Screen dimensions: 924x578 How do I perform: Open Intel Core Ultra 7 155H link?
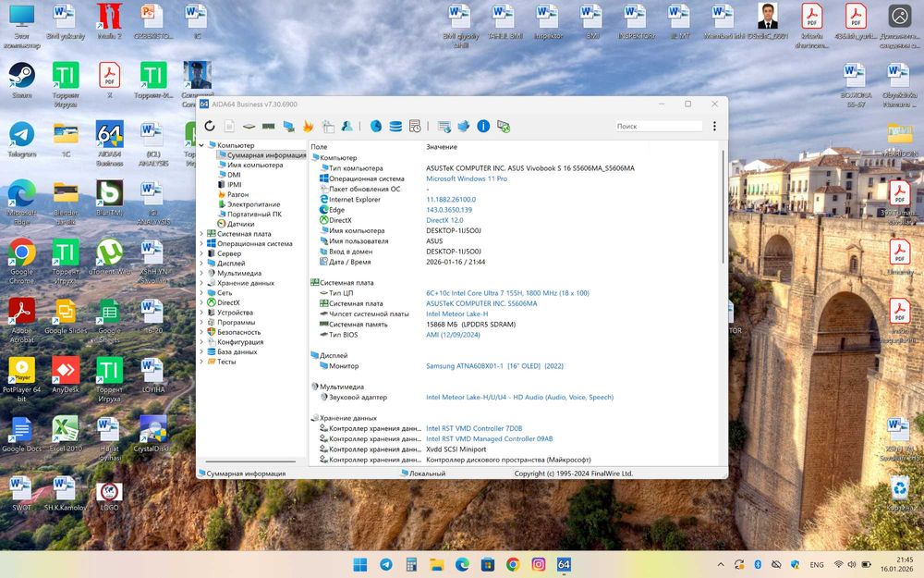point(507,293)
